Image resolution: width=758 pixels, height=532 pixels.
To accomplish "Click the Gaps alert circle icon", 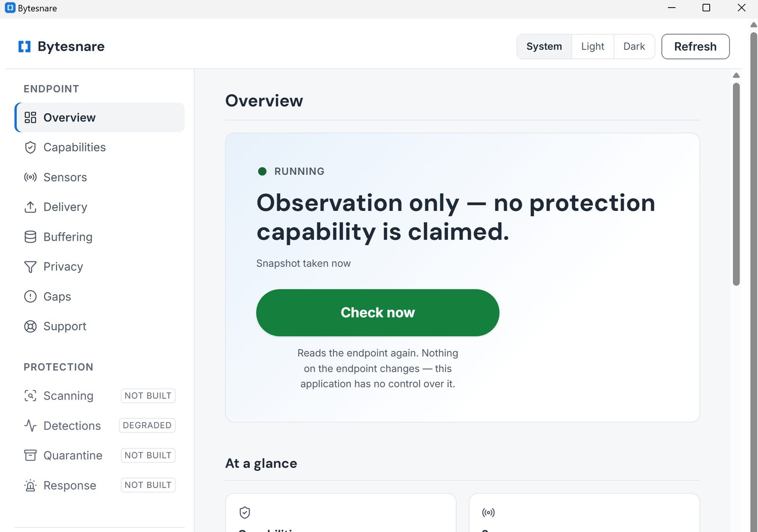I will point(30,297).
